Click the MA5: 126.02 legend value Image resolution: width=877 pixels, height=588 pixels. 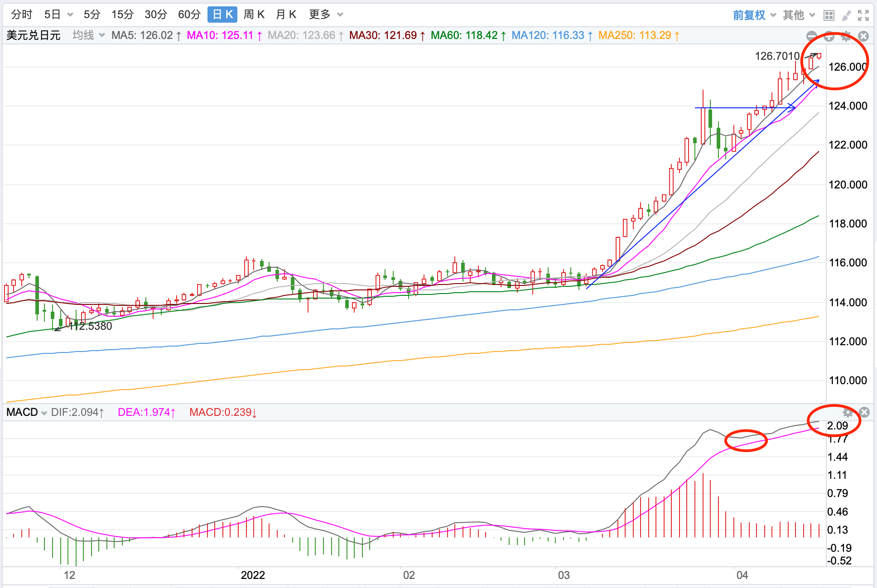[146, 35]
